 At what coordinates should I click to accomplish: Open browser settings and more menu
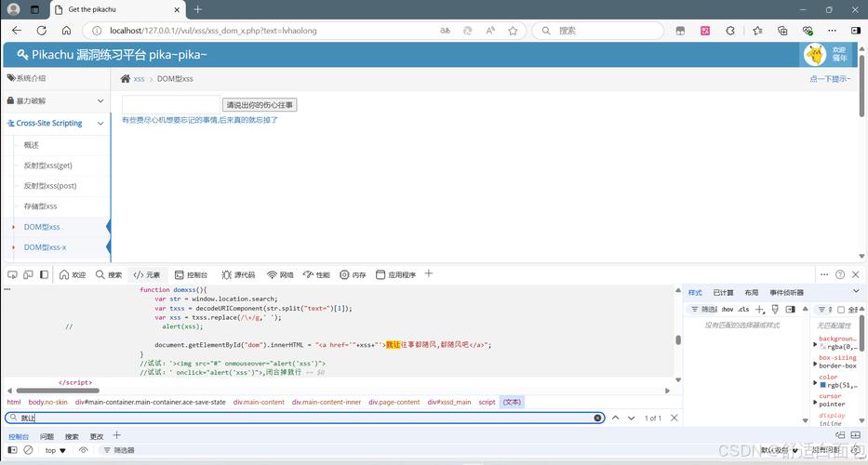click(x=833, y=31)
